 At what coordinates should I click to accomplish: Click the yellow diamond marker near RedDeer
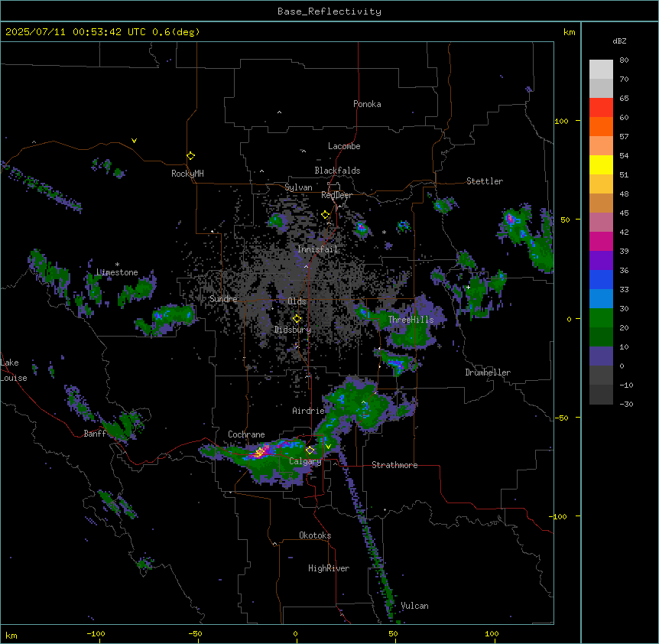coord(326,215)
